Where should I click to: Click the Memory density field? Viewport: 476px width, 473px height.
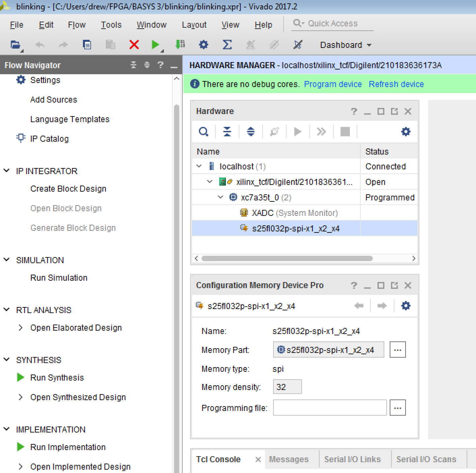[287, 387]
